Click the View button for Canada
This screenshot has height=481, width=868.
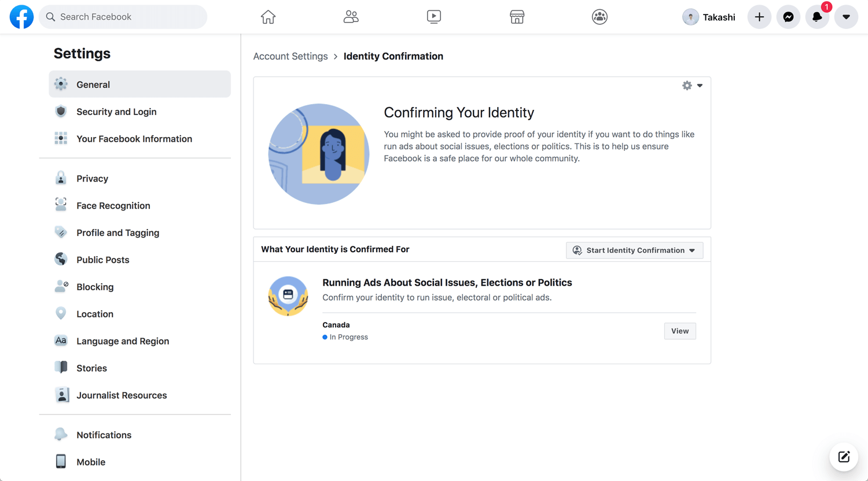coord(680,331)
